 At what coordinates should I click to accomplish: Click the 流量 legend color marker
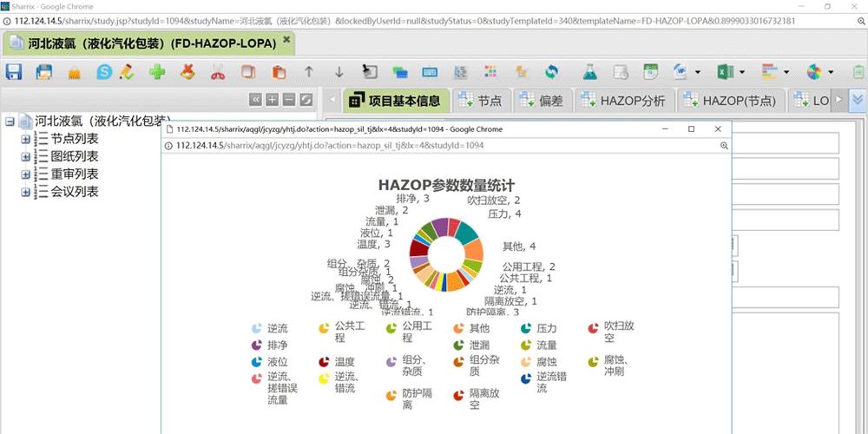click(526, 345)
